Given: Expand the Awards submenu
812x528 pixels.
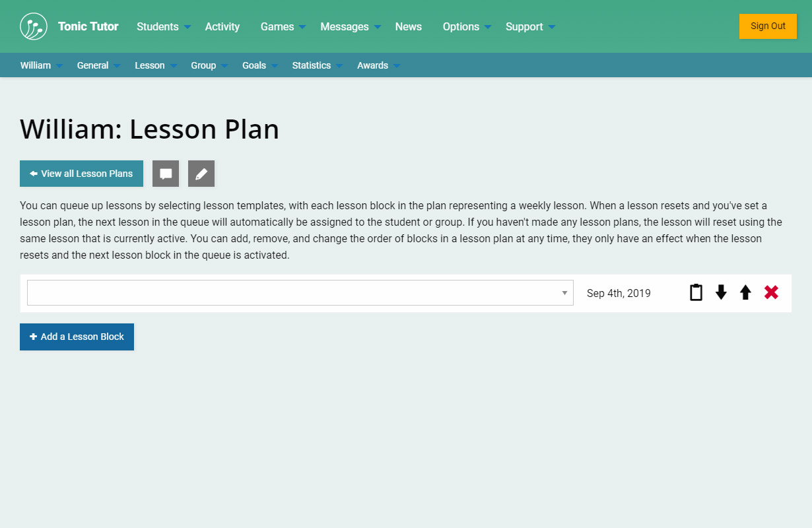Looking at the screenshot, I should (x=378, y=65).
